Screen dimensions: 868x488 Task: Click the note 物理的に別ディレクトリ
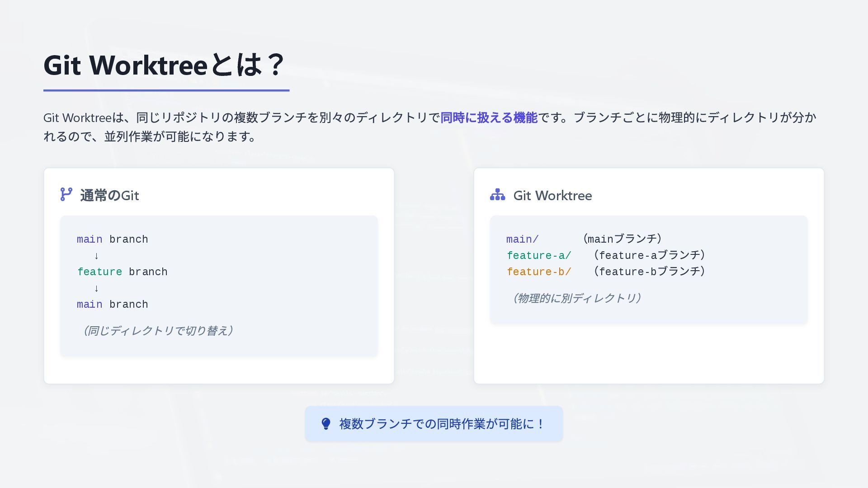[576, 298]
